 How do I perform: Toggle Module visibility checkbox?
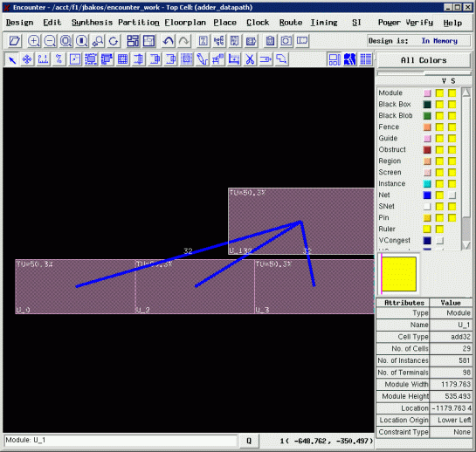439,93
